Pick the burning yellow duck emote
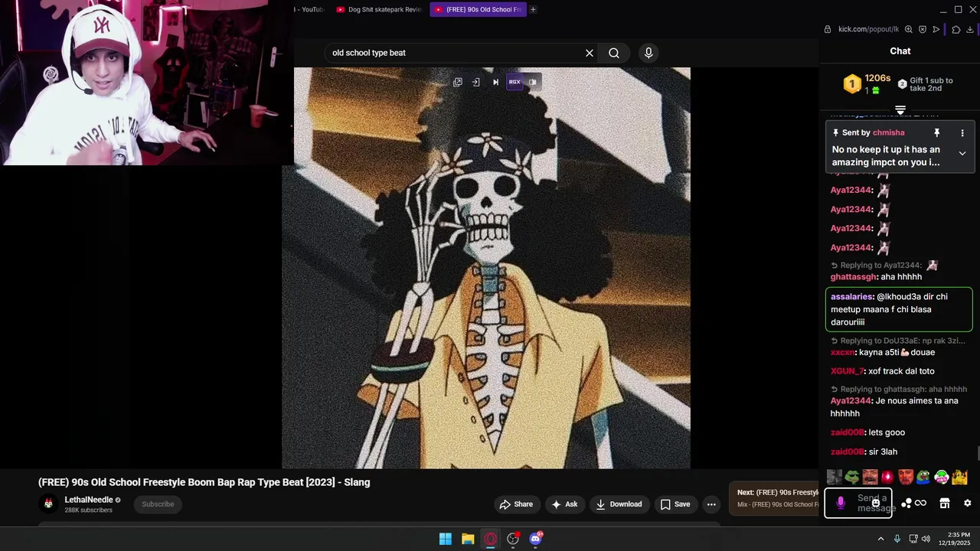980x551 pixels. pyautogui.click(x=959, y=478)
